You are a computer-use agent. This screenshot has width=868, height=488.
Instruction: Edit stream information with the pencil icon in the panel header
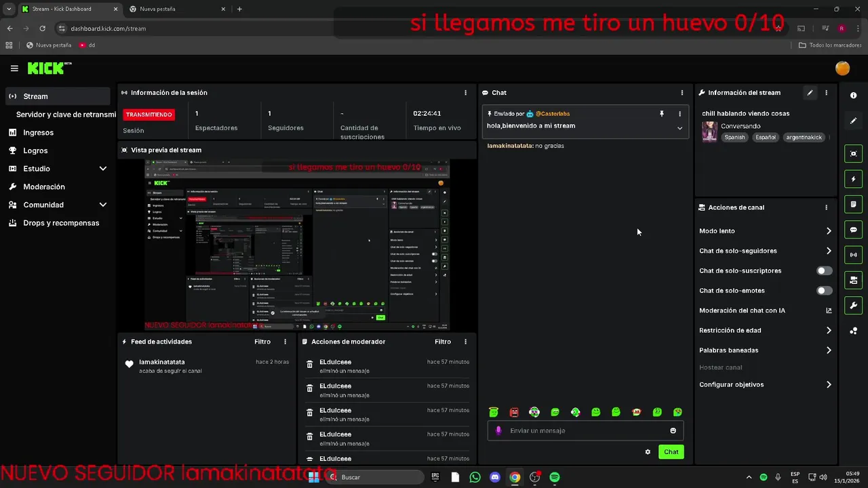[x=810, y=93]
